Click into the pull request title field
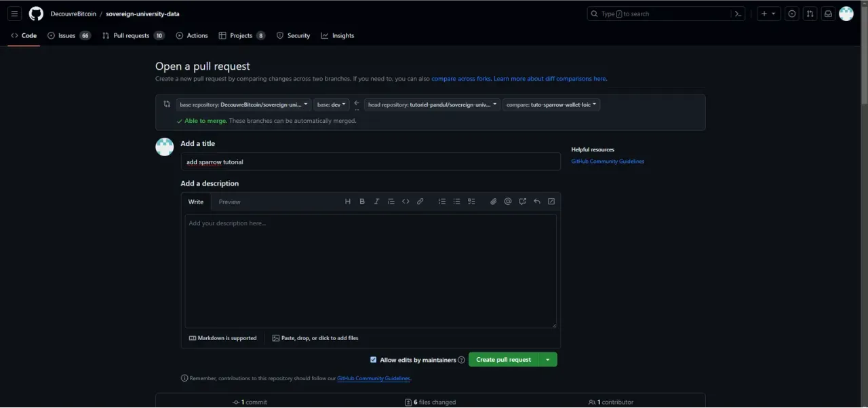This screenshot has width=868, height=408. (370, 162)
